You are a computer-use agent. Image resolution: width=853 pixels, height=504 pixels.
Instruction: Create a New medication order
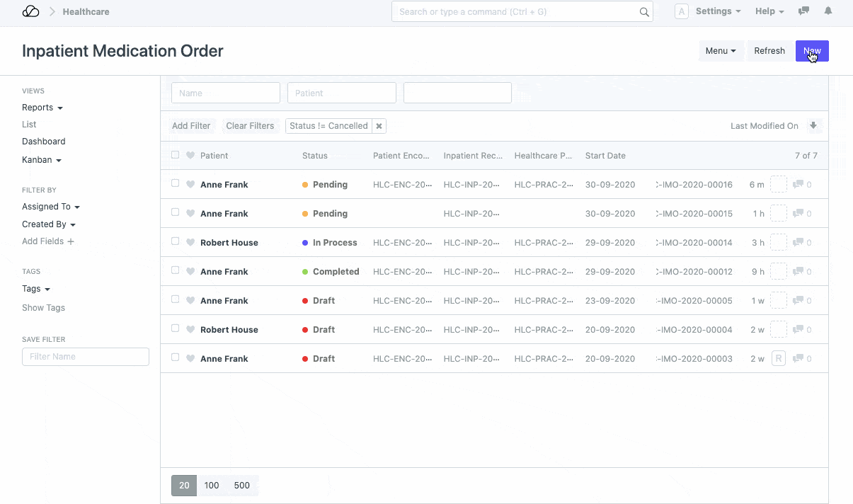coord(812,51)
